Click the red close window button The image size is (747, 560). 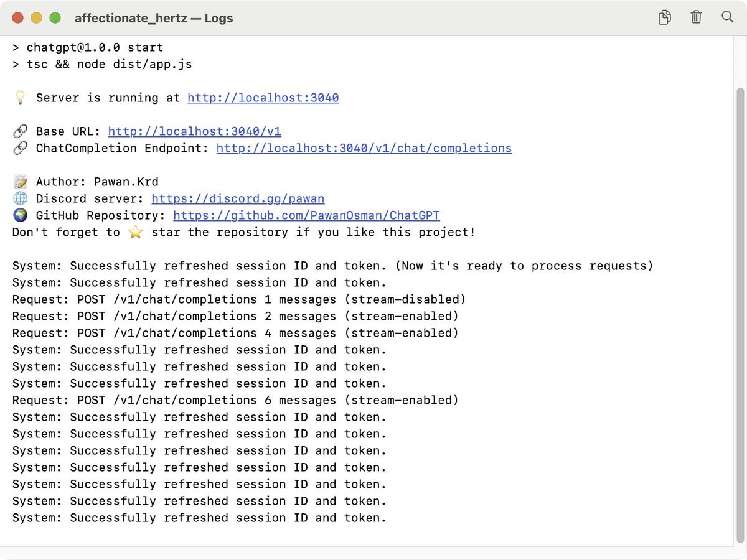tap(18, 18)
